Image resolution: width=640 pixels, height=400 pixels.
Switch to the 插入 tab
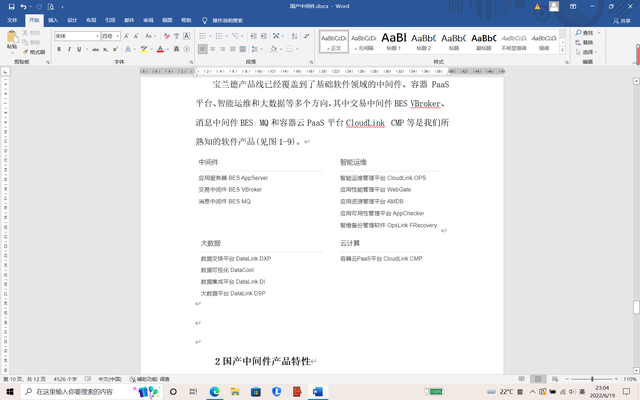pyautogui.click(x=53, y=20)
